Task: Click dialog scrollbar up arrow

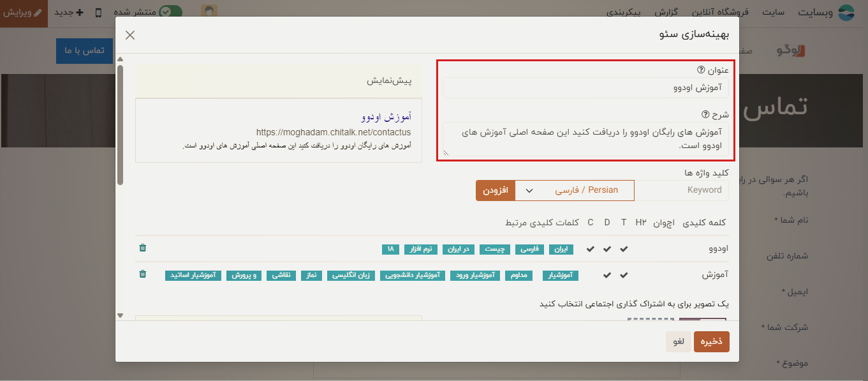Action: point(120,60)
